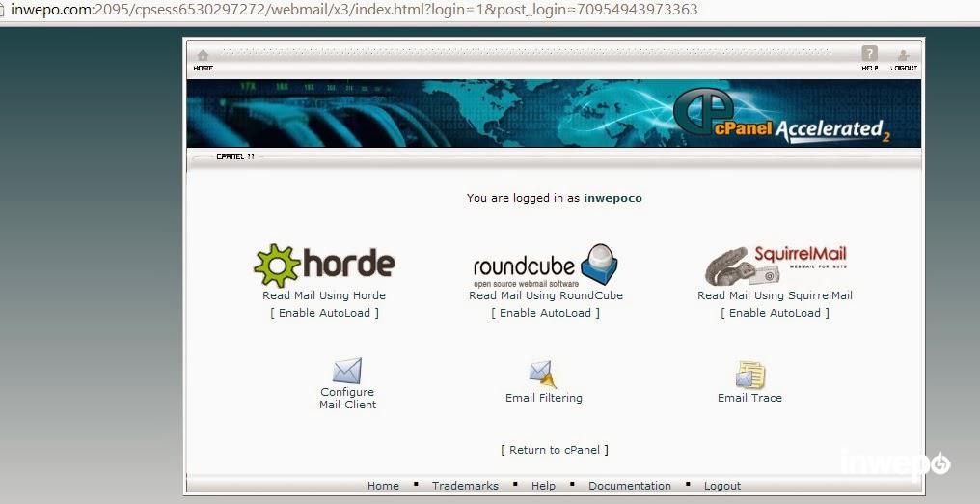Open the Horde webmail logo
Screen dimensions: 980x504
324,266
